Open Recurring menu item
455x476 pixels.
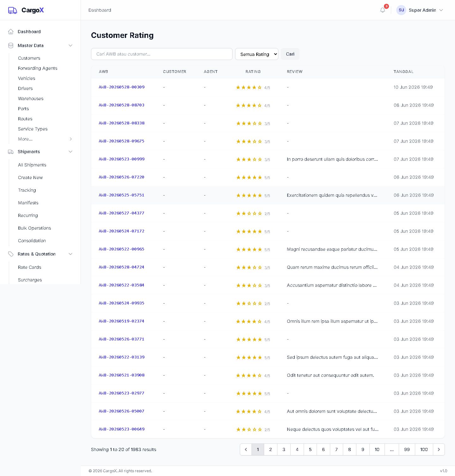click(x=28, y=215)
